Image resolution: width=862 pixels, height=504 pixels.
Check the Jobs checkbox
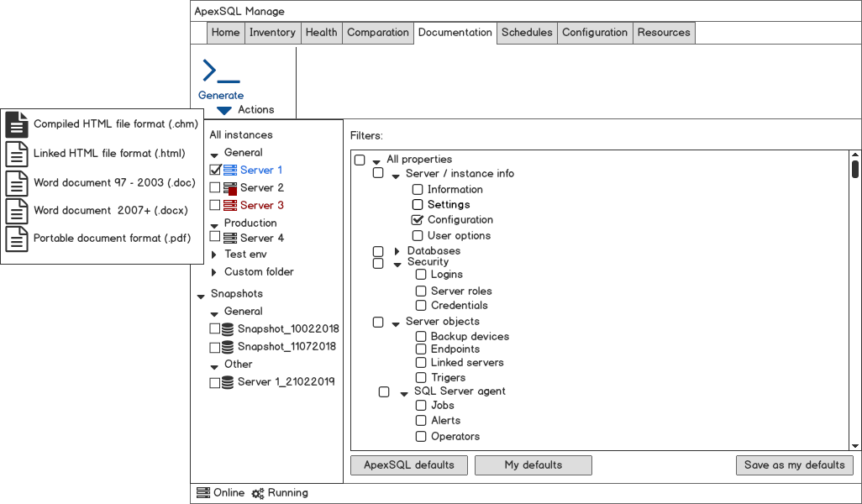[421, 406]
